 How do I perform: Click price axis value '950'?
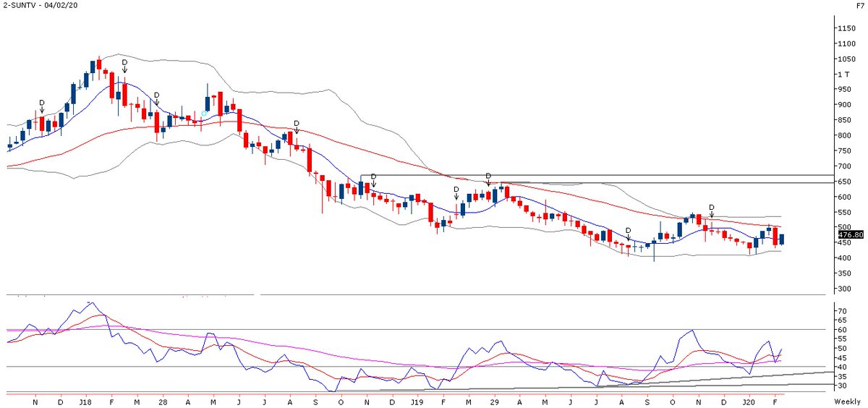[x=844, y=89]
